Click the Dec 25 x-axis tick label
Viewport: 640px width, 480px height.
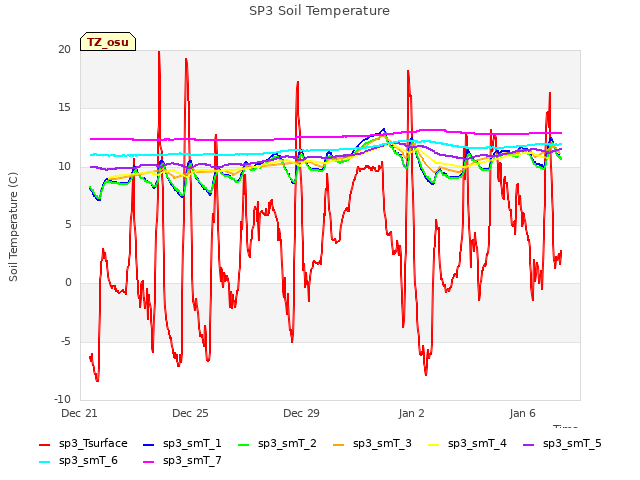[x=190, y=413]
